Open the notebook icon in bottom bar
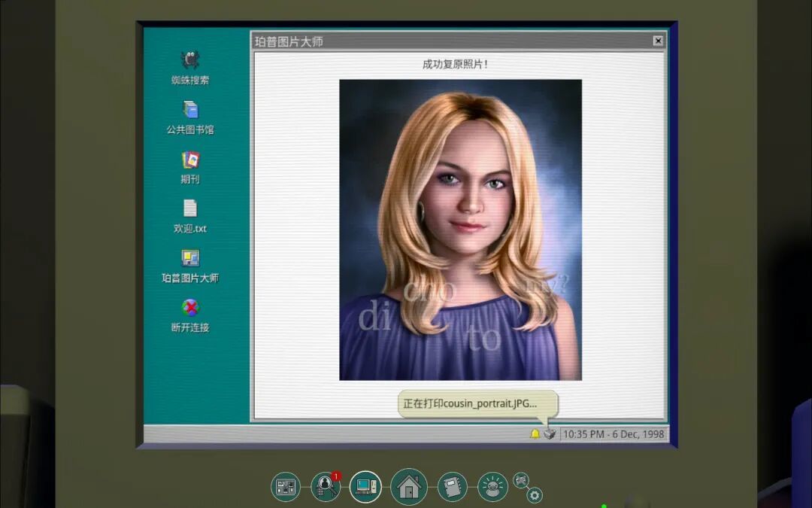This screenshot has height=508, width=812. (x=452, y=487)
